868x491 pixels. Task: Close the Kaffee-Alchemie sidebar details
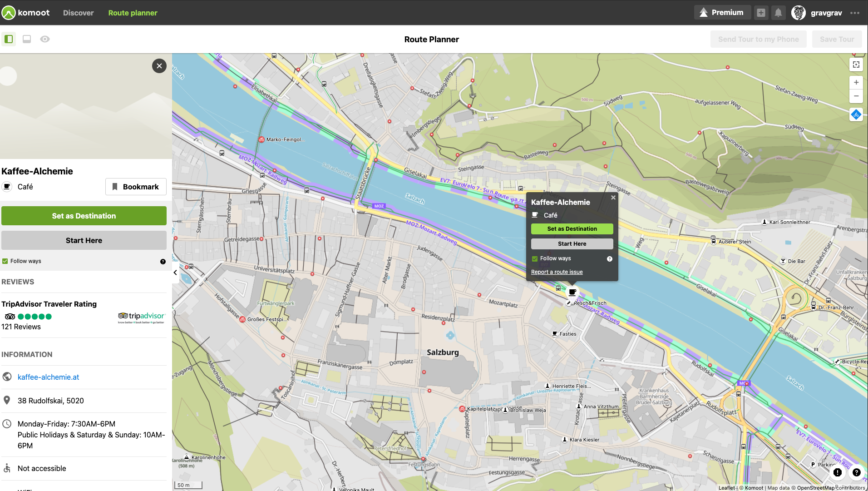pyautogui.click(x=159, y=66)
